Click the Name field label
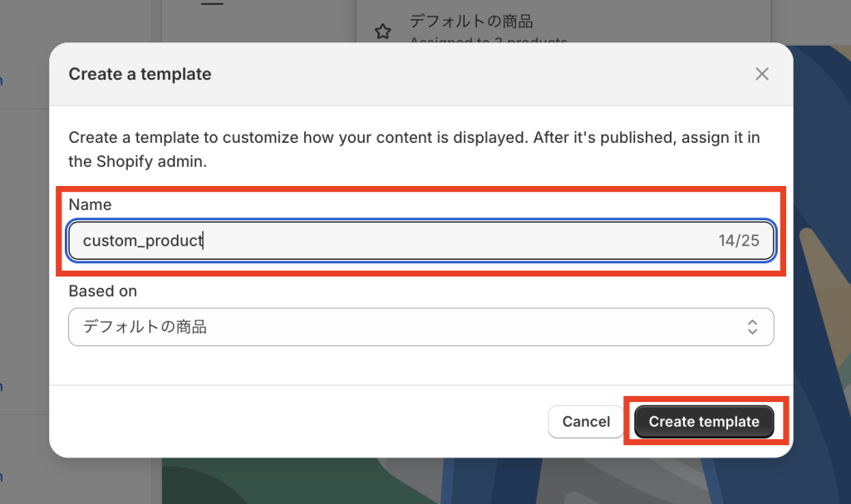The width and height of the screenshot is (851, 504). click(90, 204)
